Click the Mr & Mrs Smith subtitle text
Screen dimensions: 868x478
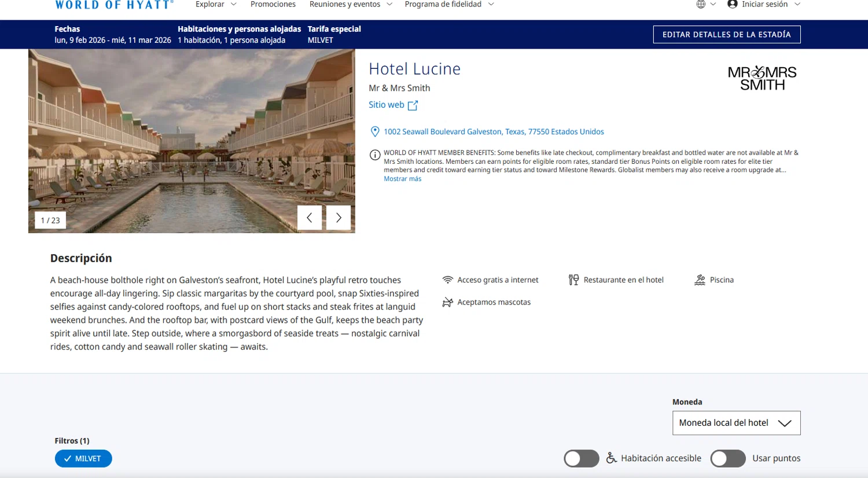point(399,88)
